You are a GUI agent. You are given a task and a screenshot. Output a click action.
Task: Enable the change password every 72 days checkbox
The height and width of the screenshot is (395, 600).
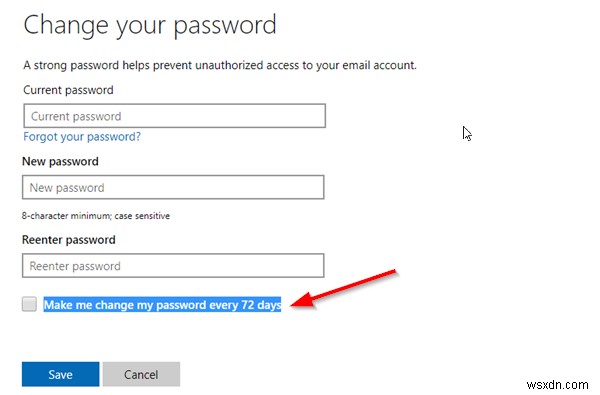coord(29,304)
